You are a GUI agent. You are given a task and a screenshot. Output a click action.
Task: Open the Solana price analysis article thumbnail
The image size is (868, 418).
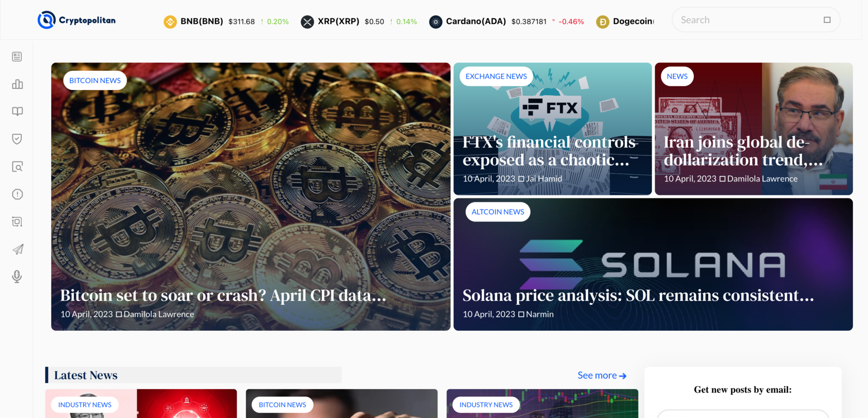653,265
